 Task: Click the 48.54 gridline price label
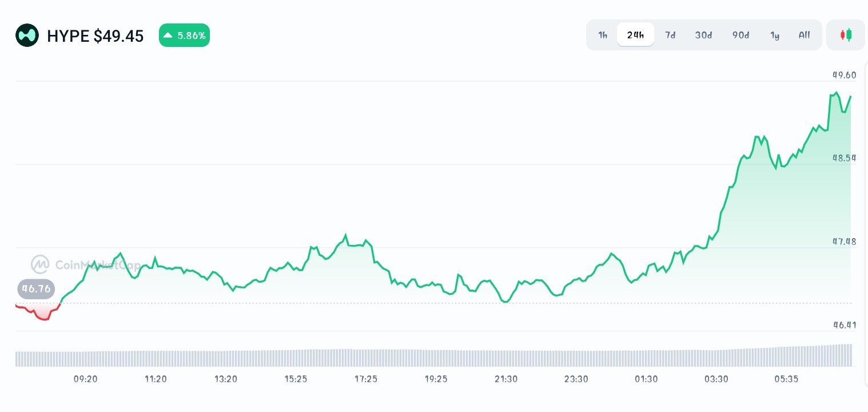[844, 158]
